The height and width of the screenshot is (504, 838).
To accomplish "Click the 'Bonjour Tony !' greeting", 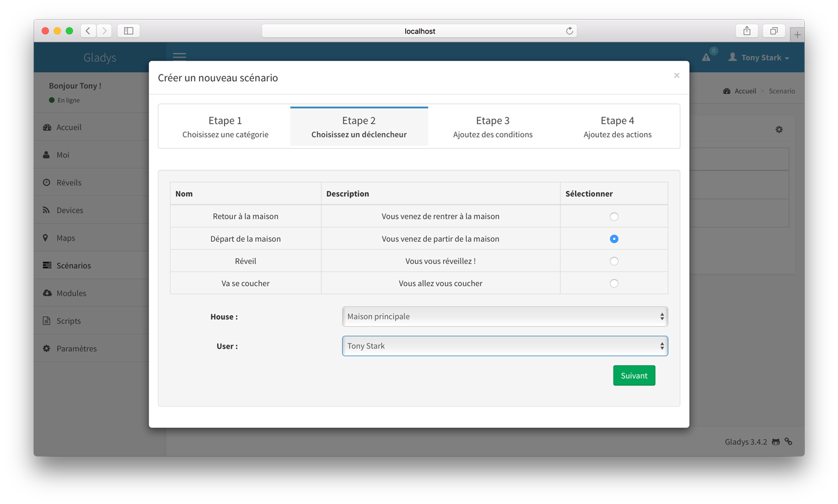I will pyautogui.click(x=75, y=86).
